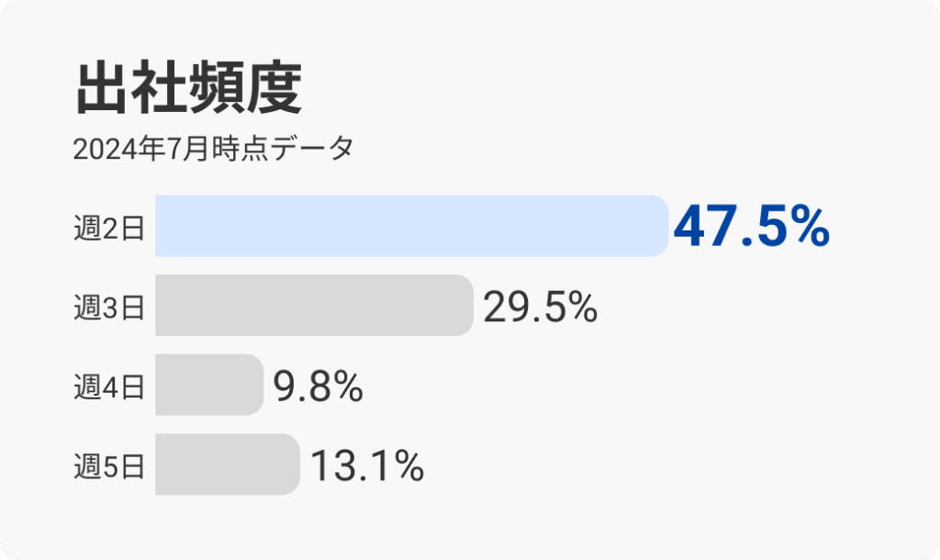
Task: Click the 週5日 row label
Action: [x=109, y=465]
